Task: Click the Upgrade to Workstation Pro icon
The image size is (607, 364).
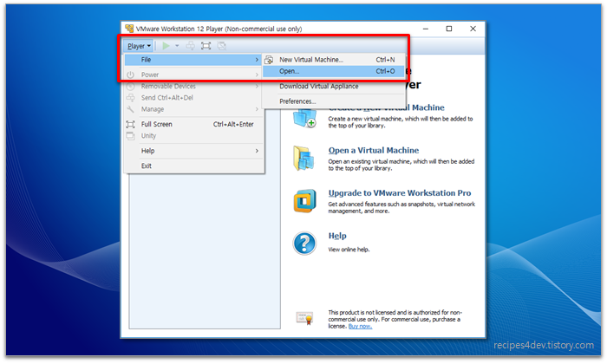Action: 304,201
